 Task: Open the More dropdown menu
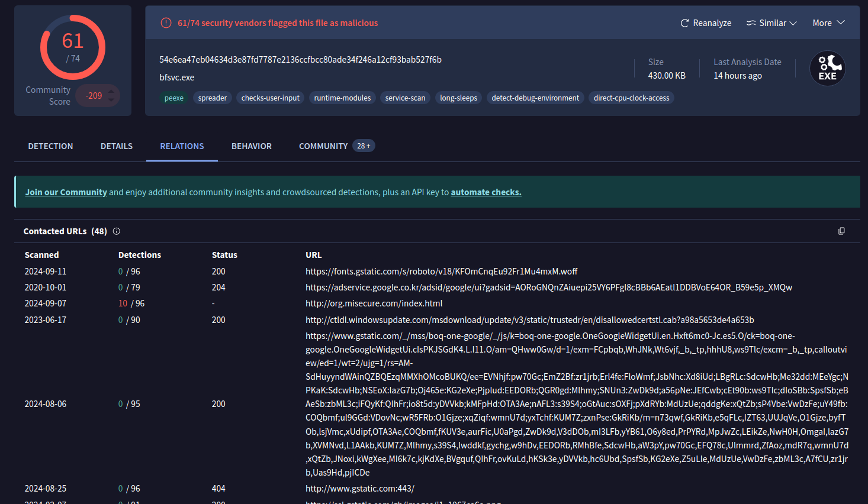coord(828,23)
